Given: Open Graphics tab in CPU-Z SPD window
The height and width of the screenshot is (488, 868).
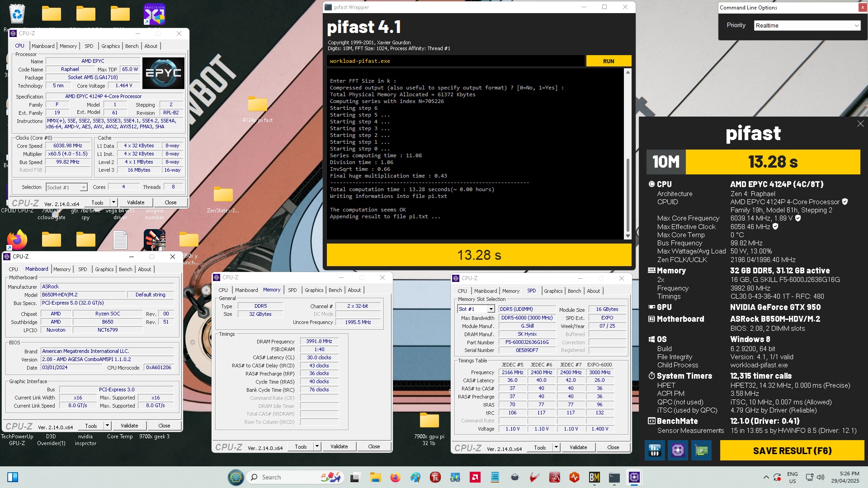Looking at the screenshot, I should (x=553, y=291).
